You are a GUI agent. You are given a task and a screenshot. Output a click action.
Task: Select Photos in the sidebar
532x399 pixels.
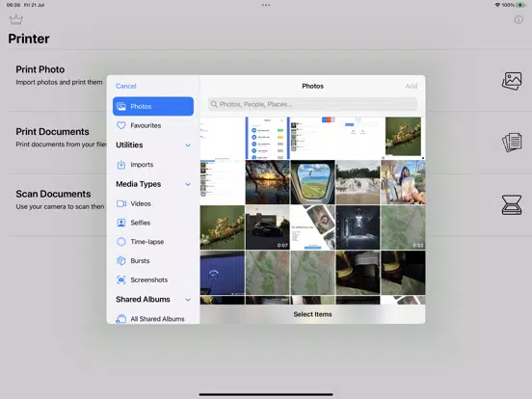click(153, 106)
